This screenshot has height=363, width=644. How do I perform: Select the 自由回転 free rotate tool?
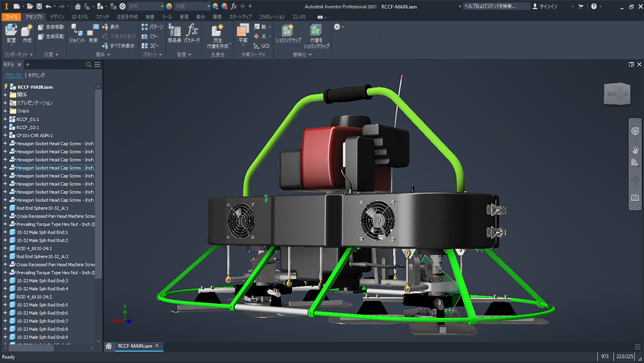tap(51, 37)
